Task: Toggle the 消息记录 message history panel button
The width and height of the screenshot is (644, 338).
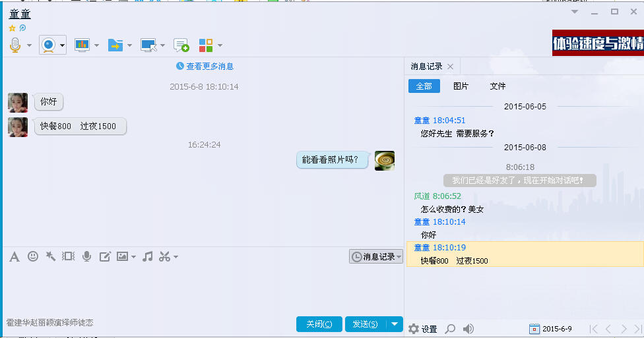Action: (375, 256)
